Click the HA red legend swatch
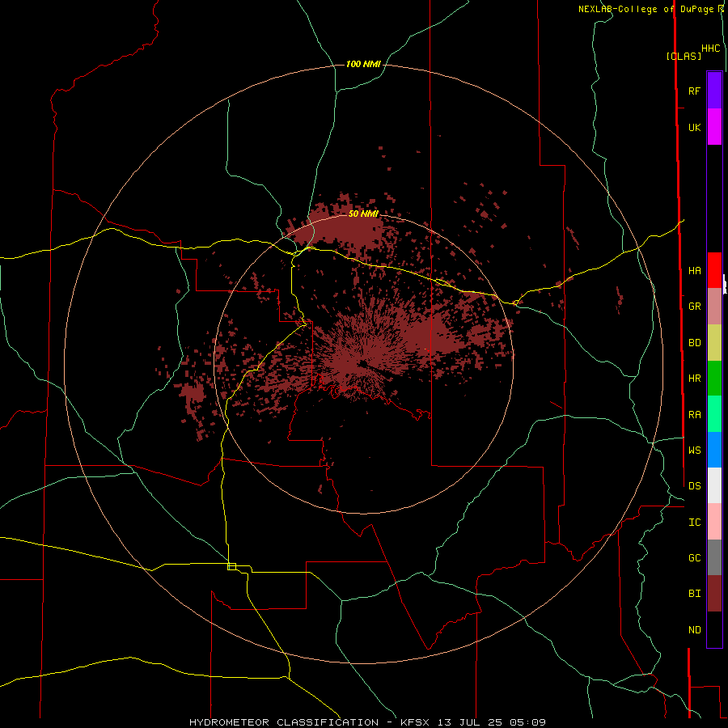Viewport: 728px width, 728px height. click(x=714, y=270)
